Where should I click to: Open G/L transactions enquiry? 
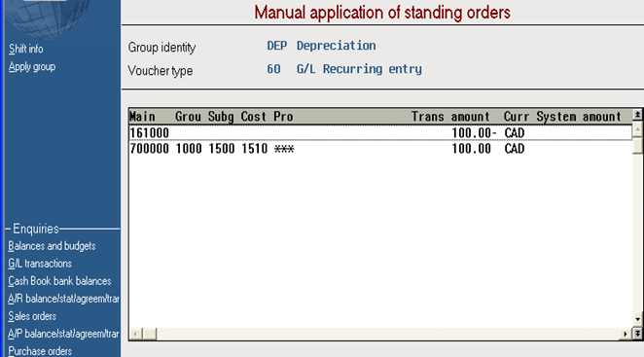(40, 264)
